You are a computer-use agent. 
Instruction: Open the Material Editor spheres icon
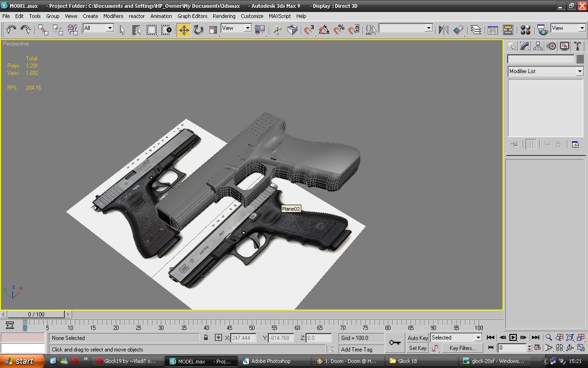tap(526, 30)
